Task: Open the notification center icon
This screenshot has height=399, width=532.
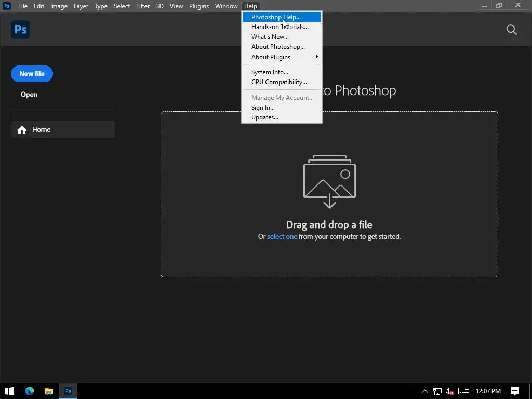Action: pos(515,391)
